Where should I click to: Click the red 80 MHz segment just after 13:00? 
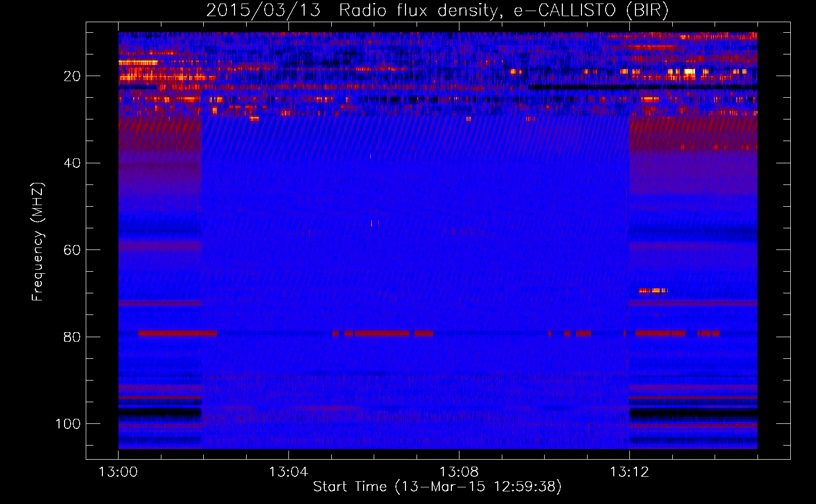177,333
